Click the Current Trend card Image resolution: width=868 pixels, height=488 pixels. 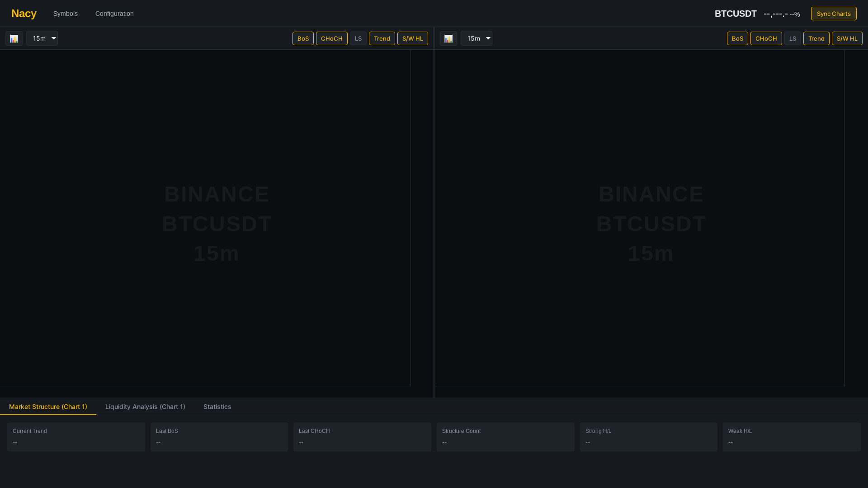tap(76, 437)
